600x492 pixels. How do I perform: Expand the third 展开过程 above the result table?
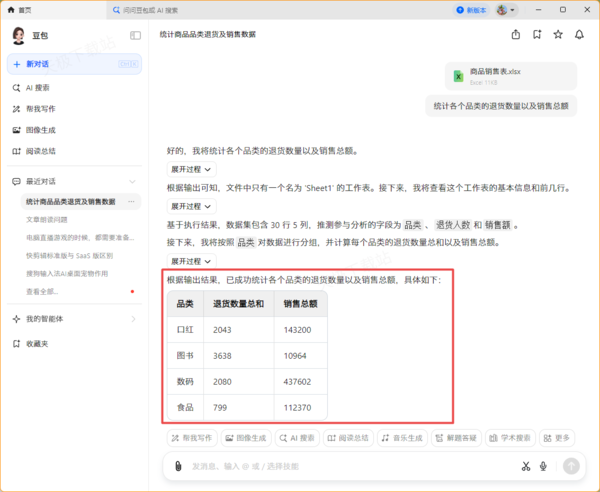pos(191,261)
